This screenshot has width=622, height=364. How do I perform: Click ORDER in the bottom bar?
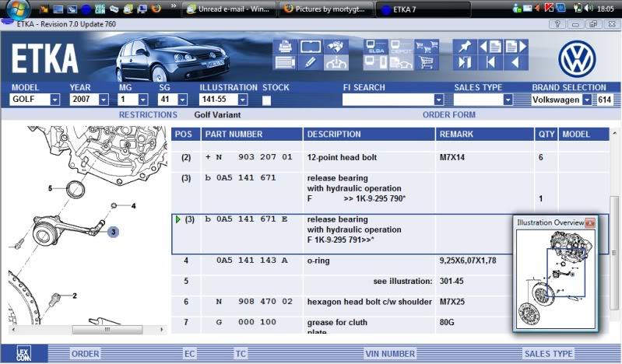(x=86, y=354)
